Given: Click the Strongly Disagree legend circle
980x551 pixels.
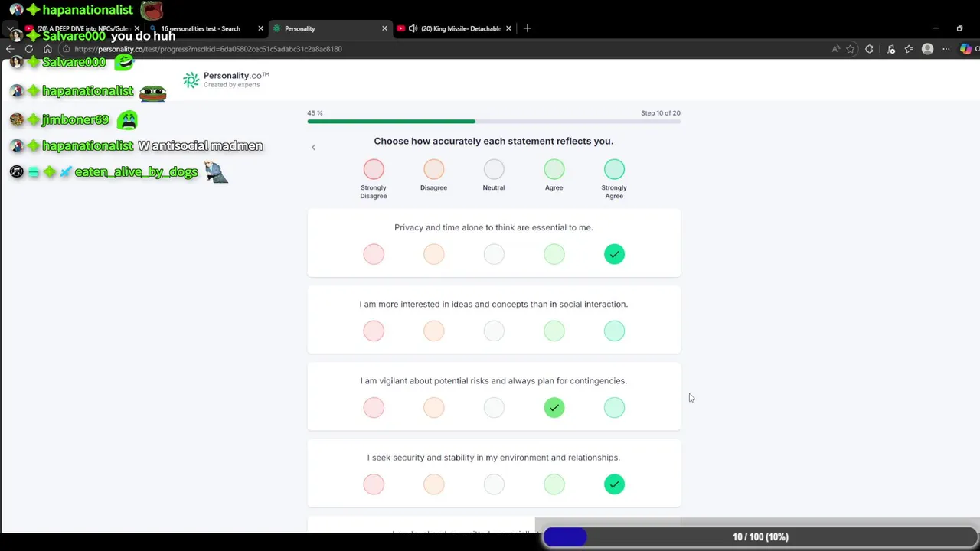Looking at the screenshot, I should pyautogui.click(x=374, y=169).
